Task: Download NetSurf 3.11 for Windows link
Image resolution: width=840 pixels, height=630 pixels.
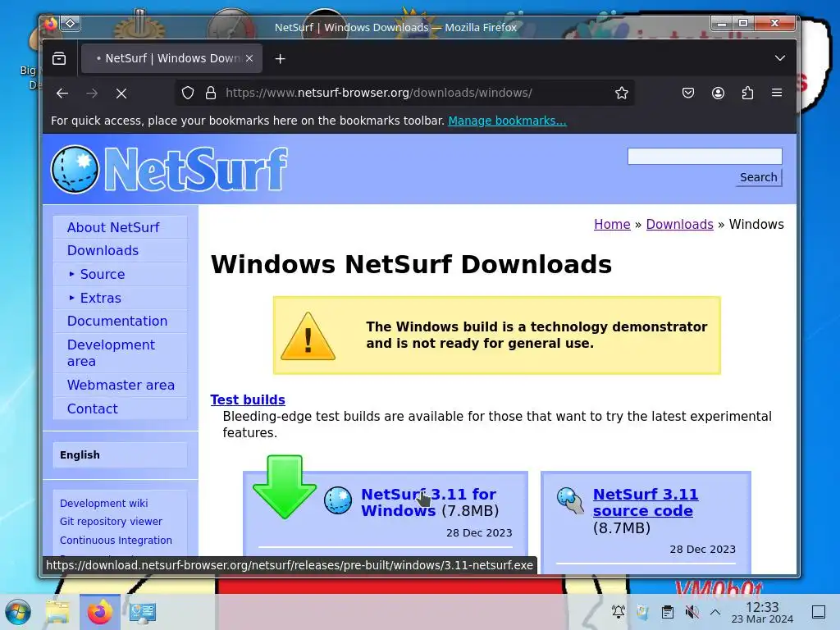Action: (428, 502)
